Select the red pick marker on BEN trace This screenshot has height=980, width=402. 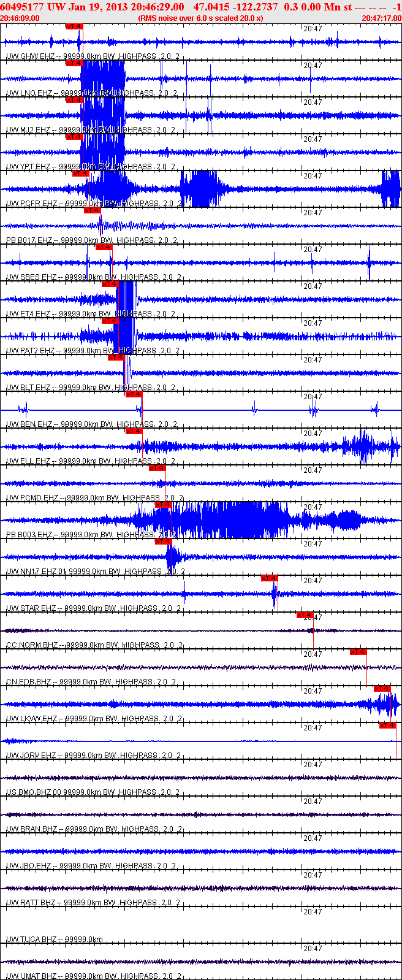(134, 394)
